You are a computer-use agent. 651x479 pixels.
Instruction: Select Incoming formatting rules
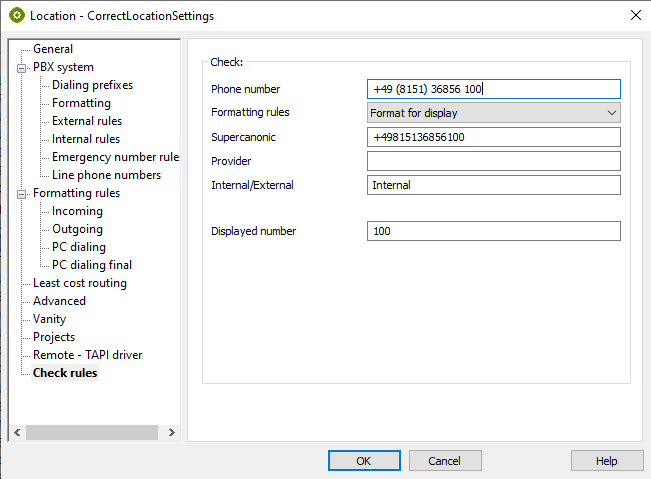pyautogui.click(x=77, y=211)
